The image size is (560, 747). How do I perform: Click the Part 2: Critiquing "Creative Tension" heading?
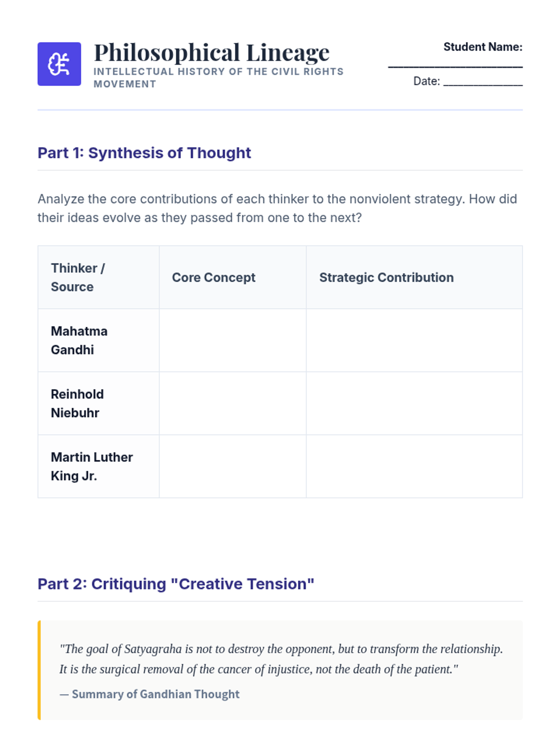176,584
